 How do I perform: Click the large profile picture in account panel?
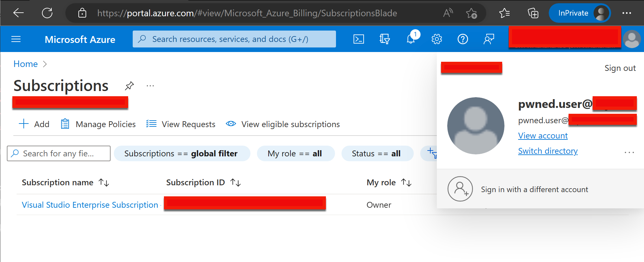tap(476, 126)
